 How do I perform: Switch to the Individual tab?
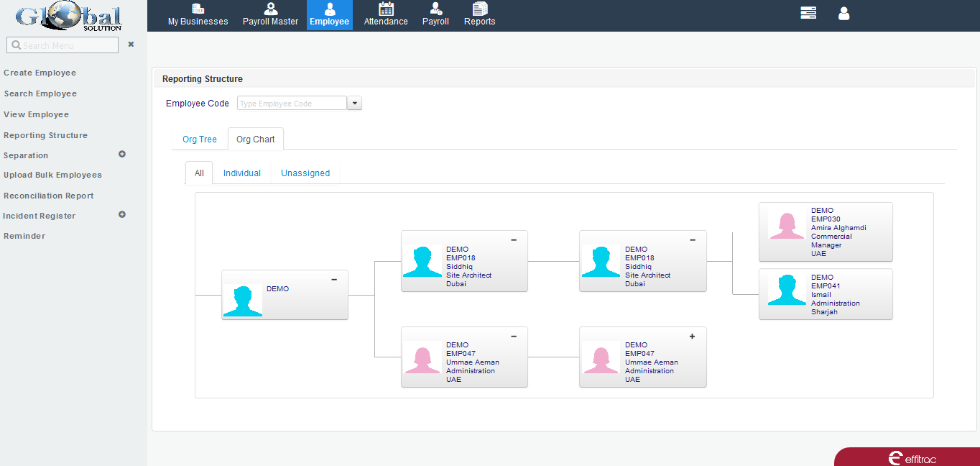[x=242, y=173]
